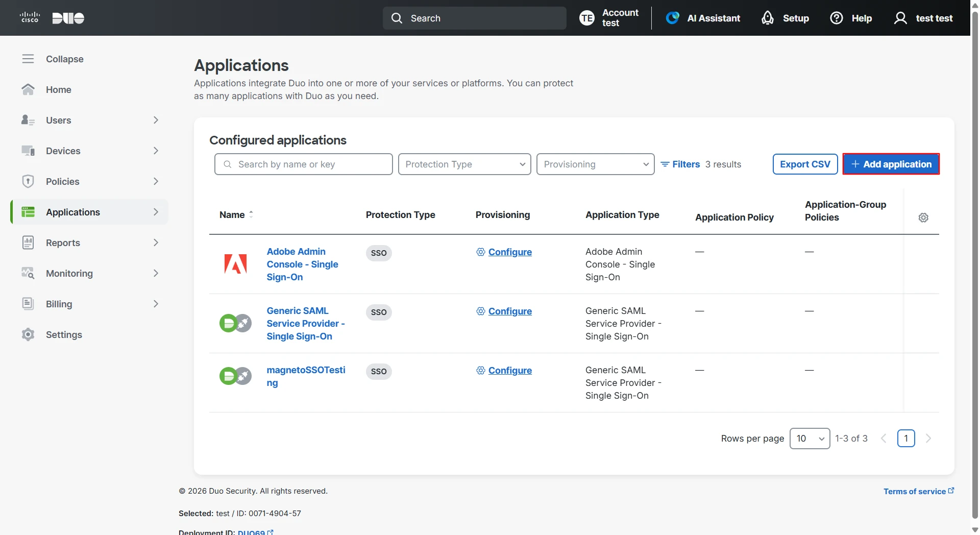The image size is (980, 535).
Task: Click Configure link in magnetoSSOTesting row
Action: [510, 371]
